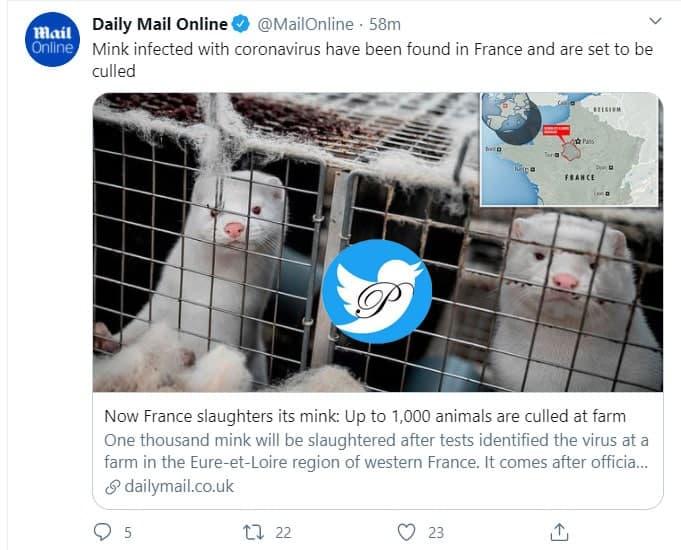Click the France map inset
Viewport: 681px width, 550px height.
point(571,150)
